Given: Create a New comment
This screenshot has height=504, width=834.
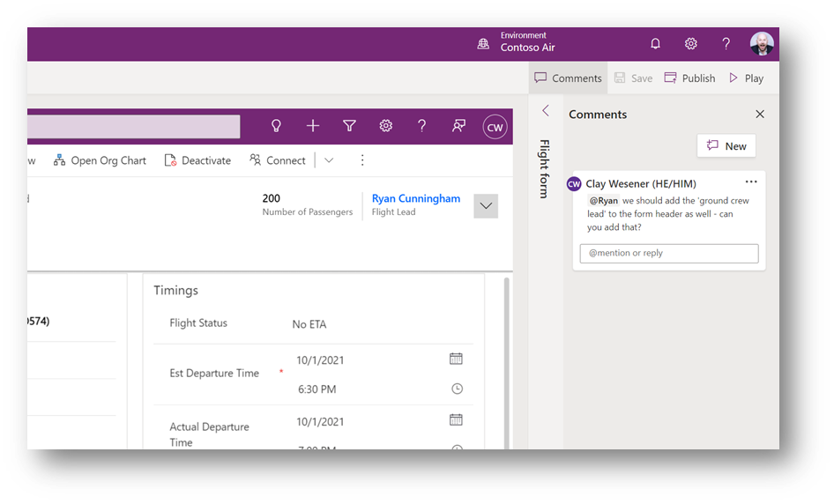Looking at the screenshot, I should tap(726, 146).
